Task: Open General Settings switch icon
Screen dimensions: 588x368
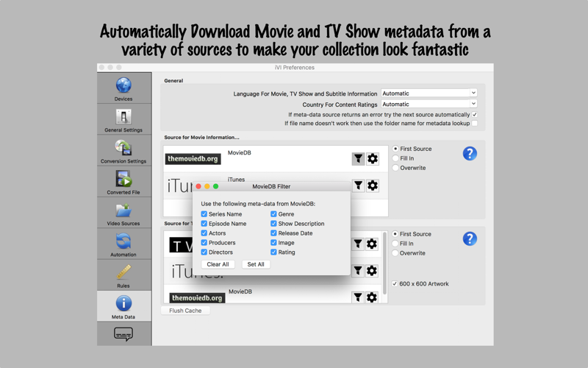Action: tap(123, 117)
